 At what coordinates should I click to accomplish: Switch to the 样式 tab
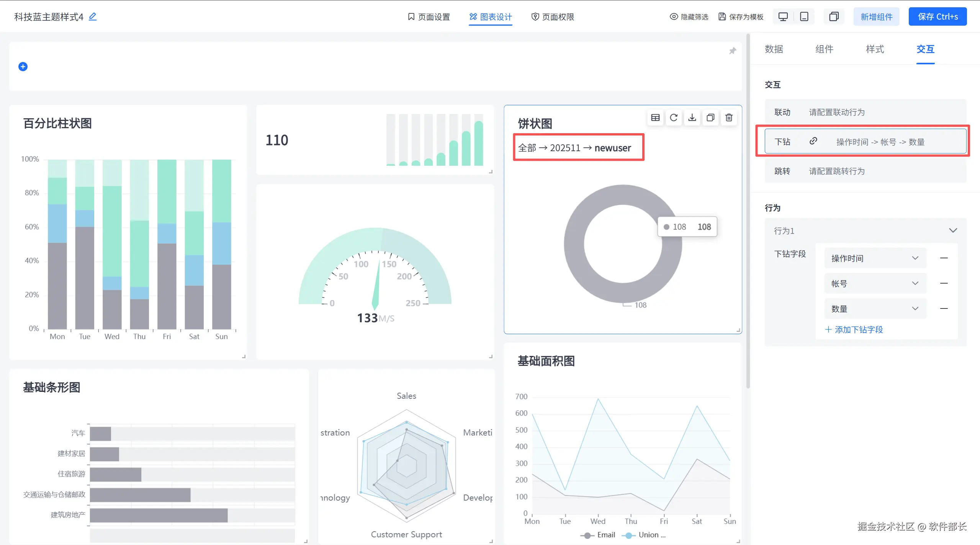point(875,49)
